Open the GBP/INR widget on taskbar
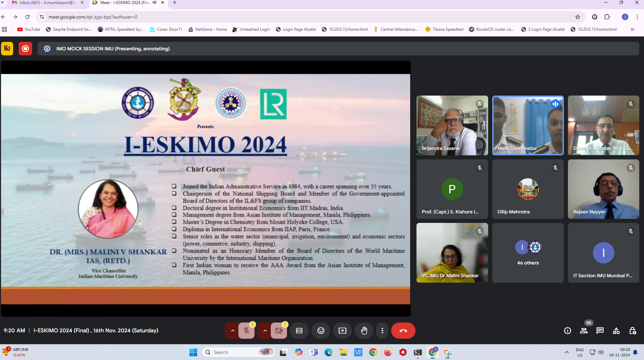Viewport: 644px width, 360px height. click(16, 352)
